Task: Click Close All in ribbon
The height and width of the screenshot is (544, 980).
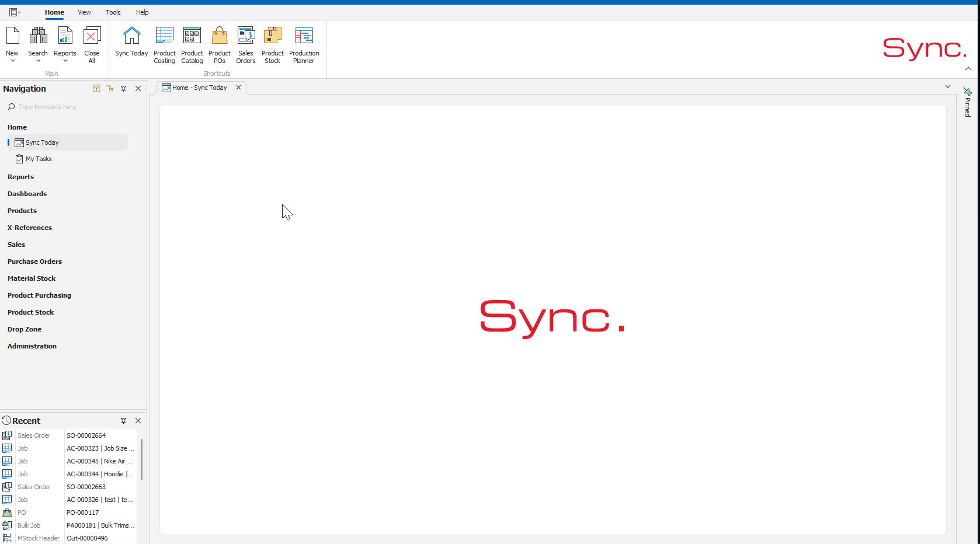Action: [92, 45]
